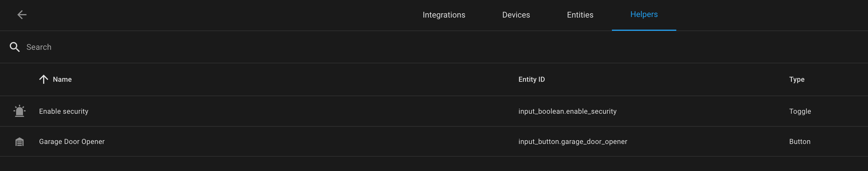This screenshot has height=171, width=868.
Task: Select the Helpers tab
Action: (644, 15)
